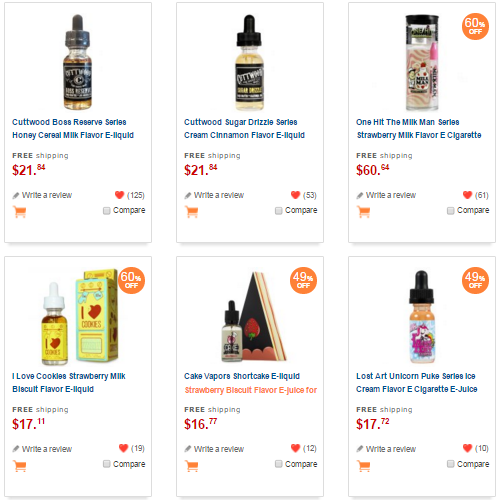Enable Compare for One Hit Milk Man

point(450,211)
